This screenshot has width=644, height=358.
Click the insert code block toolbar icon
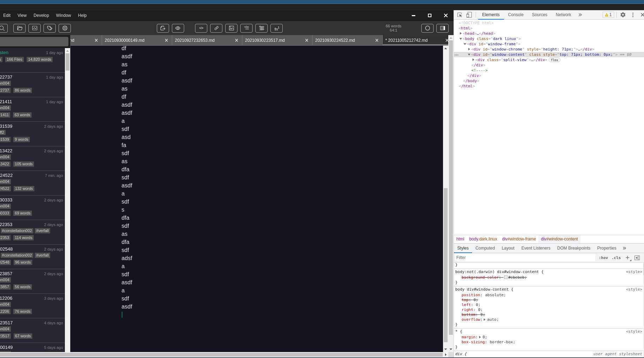(201, 28)
